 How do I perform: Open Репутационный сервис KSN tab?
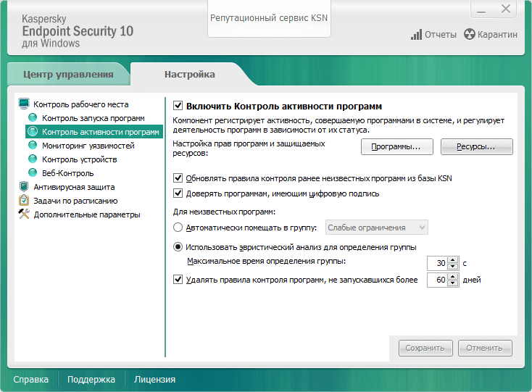pos(269,18)
